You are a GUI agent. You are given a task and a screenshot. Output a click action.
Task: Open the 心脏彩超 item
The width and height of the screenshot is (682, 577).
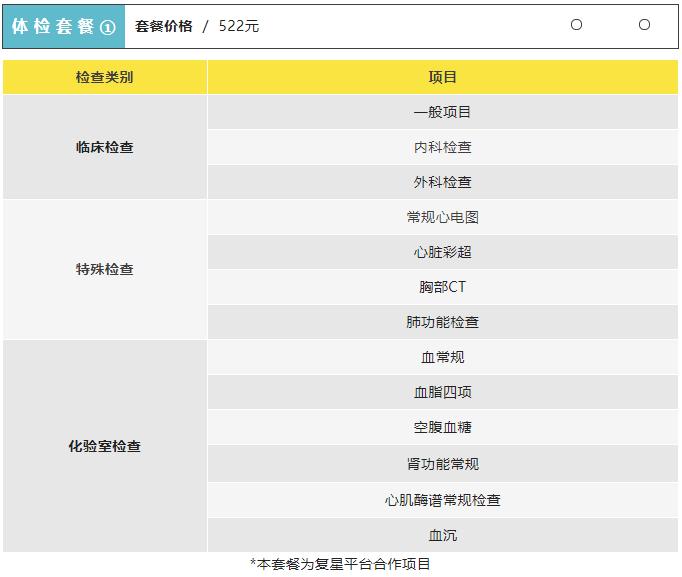442,252
